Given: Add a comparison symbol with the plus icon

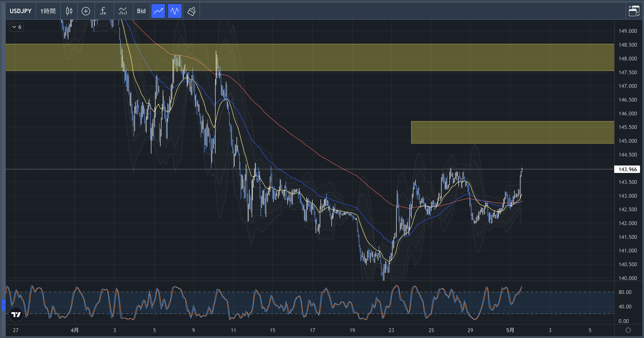Looking at the screenshot, I should click(x=86, y=11).
